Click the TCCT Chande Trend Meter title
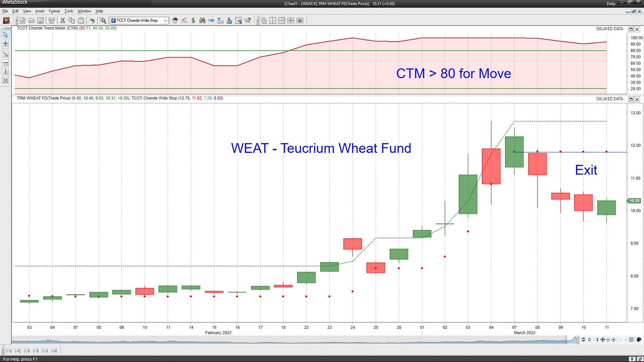 (47, 28)
